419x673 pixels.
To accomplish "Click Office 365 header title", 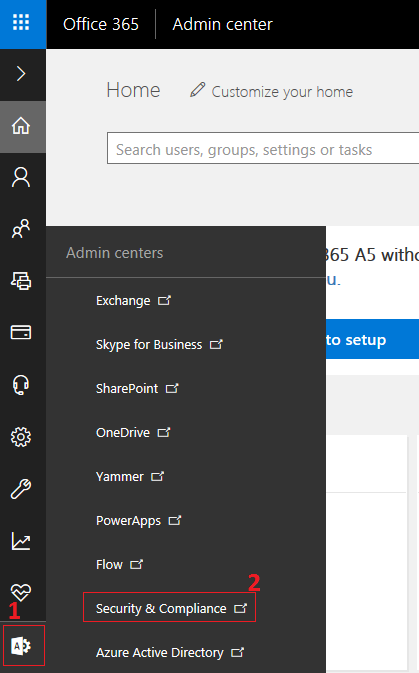I will coord(101,24).
